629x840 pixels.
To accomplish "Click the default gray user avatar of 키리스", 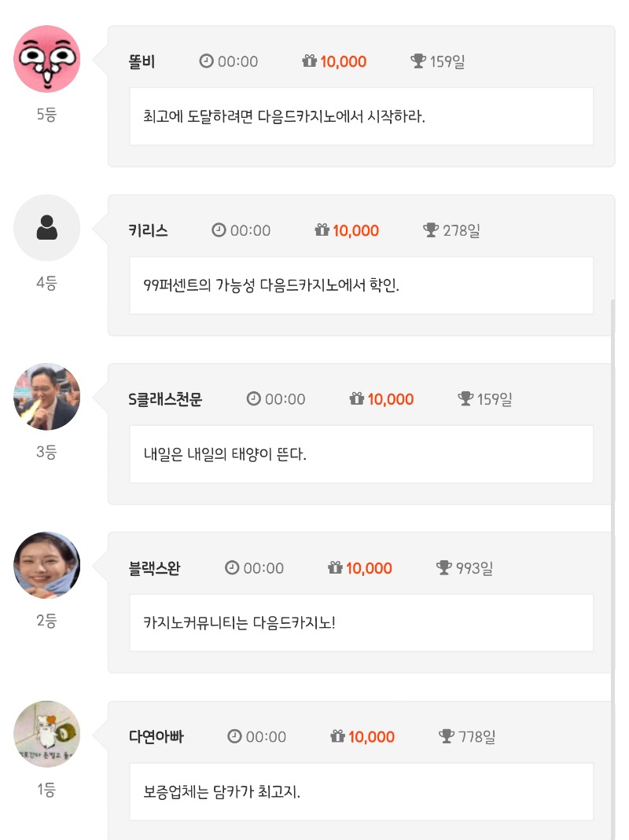I will coord(46,228).
